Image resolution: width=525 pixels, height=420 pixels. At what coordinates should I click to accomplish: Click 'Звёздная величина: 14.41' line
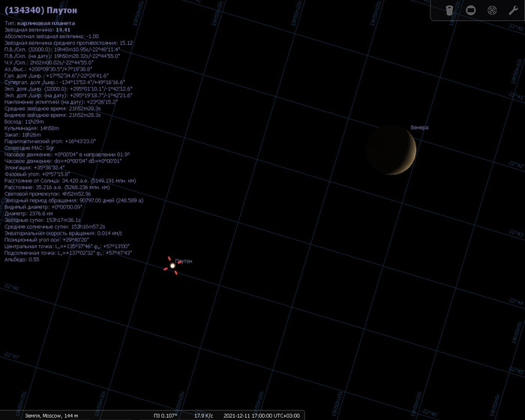tap(37, 30)
